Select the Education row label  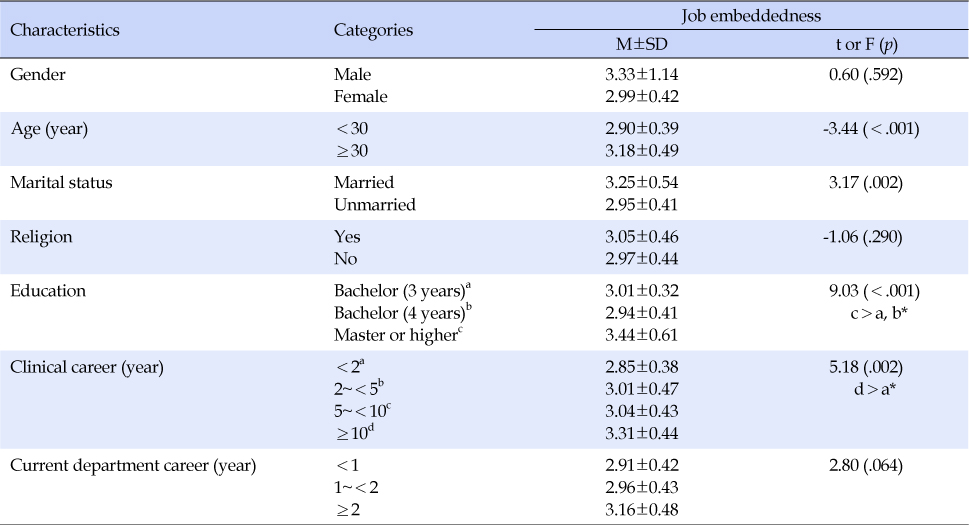tap(48, 291)
